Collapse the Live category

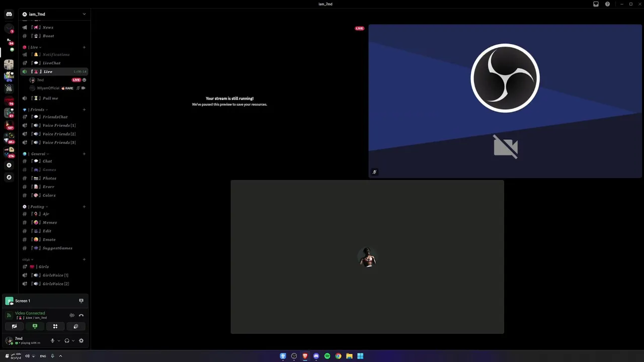34,47
